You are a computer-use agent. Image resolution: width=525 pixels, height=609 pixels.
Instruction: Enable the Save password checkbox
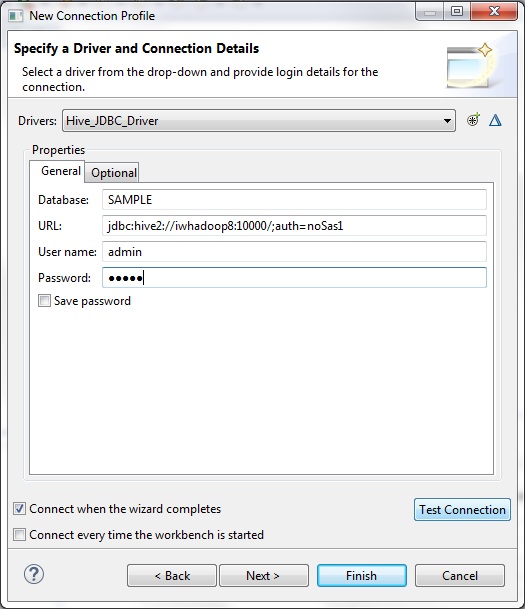[x=44, y=301]
